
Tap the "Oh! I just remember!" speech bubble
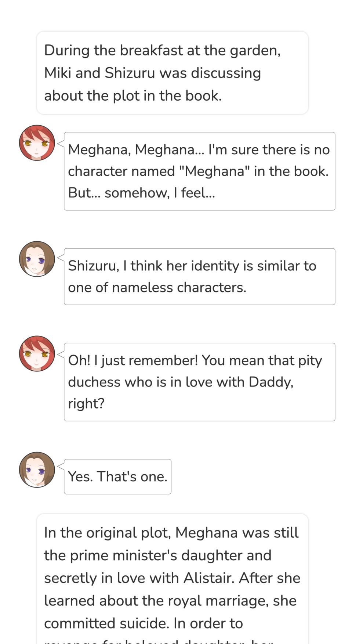pos(199,382)
